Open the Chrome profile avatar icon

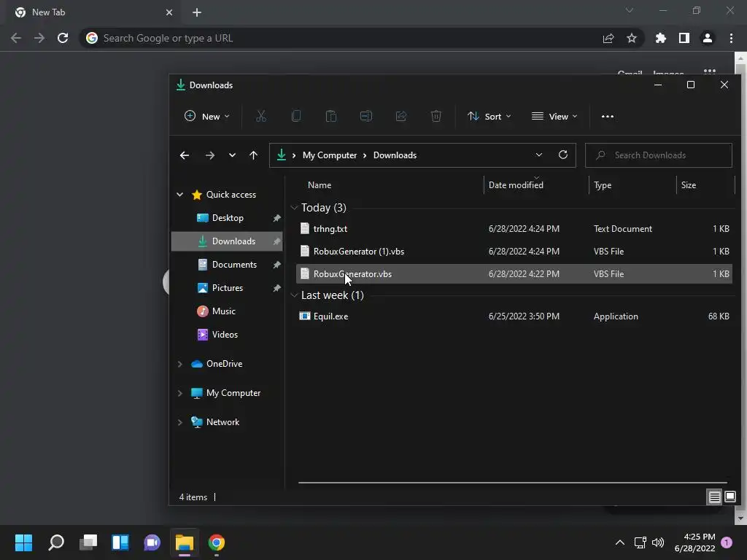point(708,38)
